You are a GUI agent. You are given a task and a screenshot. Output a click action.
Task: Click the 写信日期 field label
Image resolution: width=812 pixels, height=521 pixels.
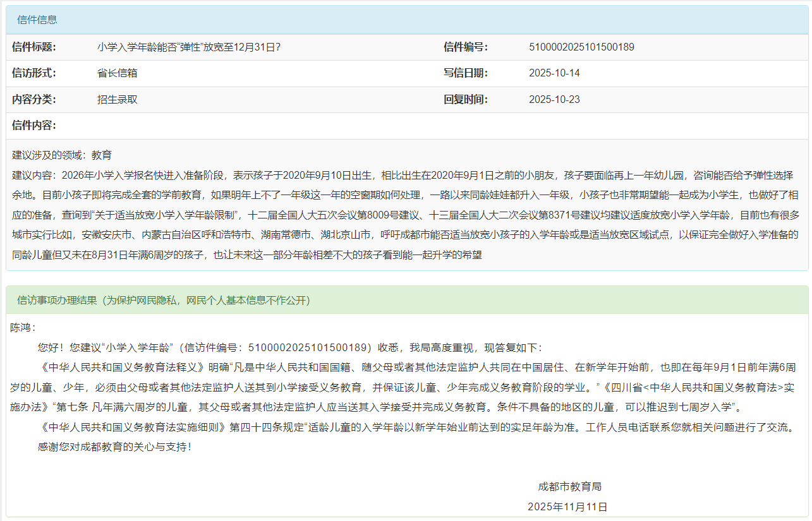coord(466,73)
